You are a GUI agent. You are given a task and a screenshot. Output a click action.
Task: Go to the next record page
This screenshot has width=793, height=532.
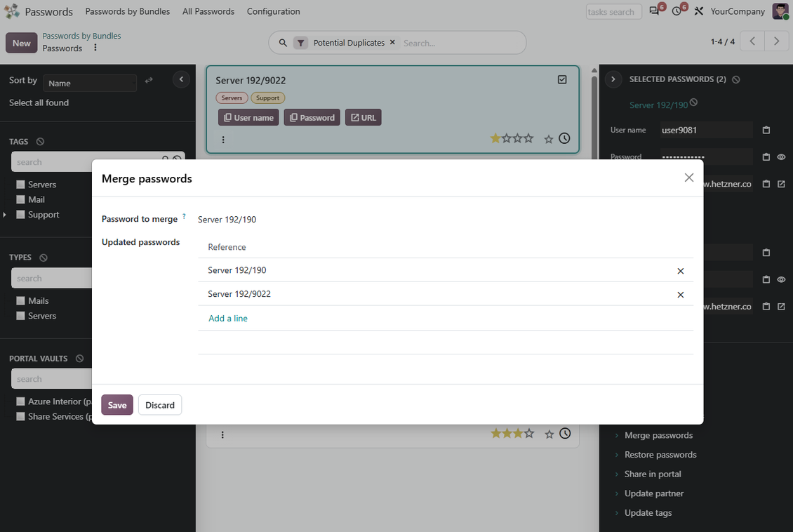click(776, 41)
